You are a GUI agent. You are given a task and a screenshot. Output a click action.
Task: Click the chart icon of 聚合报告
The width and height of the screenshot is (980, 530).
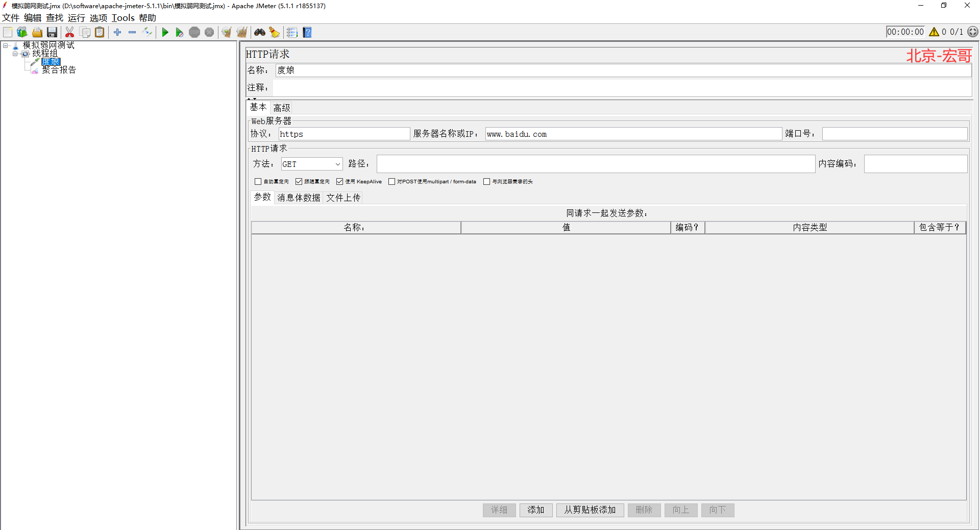point(35,70)
